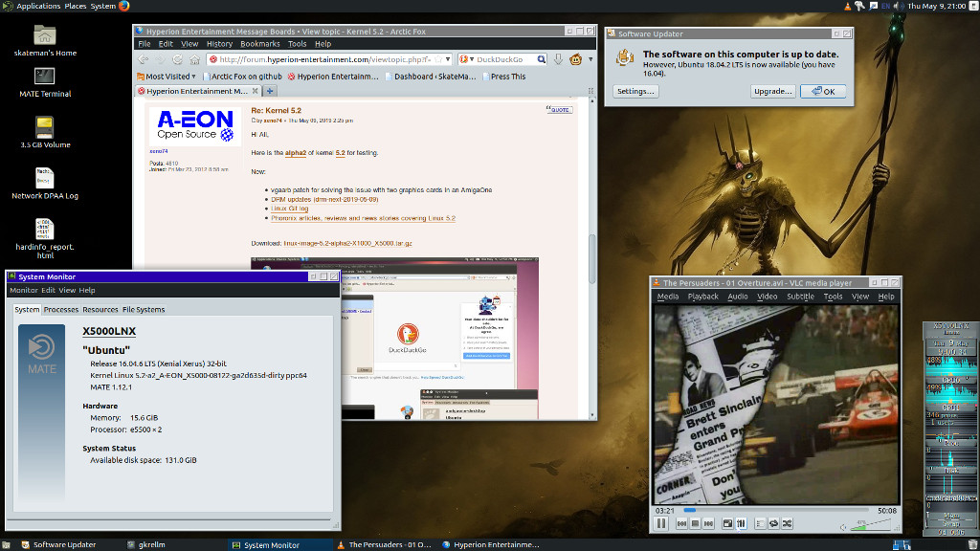Launch MATE Terminal desktop icon
The width and height of the screenshot is (980, 551).
pos(44,82)
